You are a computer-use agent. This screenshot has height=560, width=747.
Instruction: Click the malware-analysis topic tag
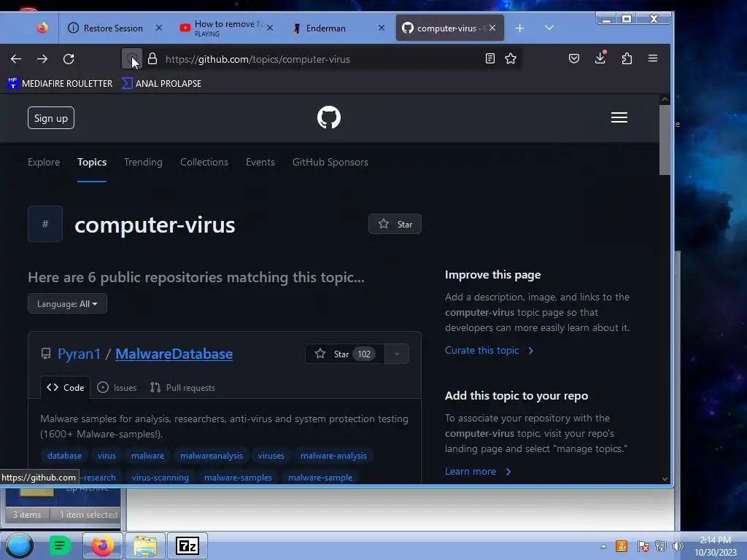click(333, 456)
